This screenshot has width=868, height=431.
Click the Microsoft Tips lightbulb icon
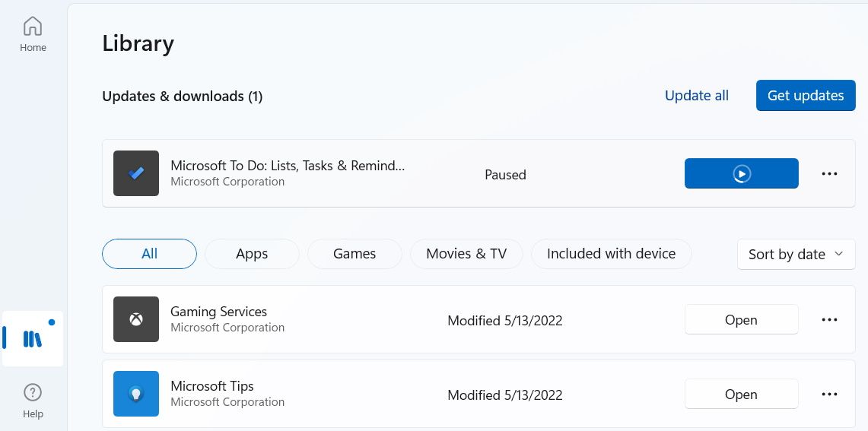[x=136, y=394]
